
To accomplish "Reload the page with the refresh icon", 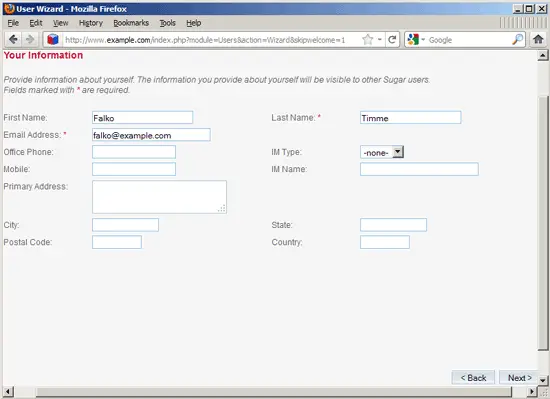I will (x=392, y=40).
